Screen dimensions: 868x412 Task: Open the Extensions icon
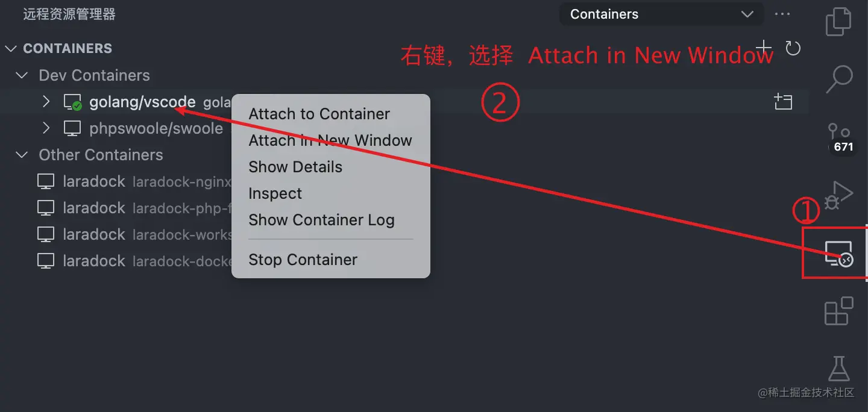[x=838, y=311]
